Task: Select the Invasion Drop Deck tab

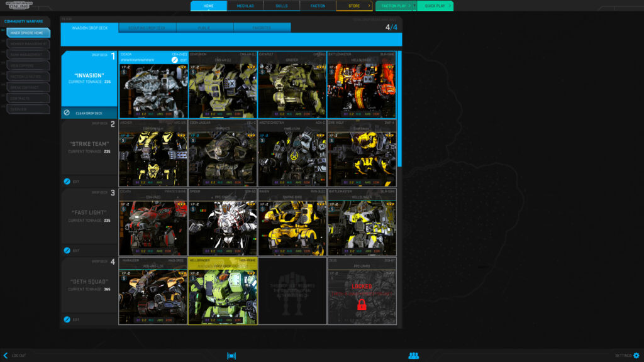Action: point(89,28)
